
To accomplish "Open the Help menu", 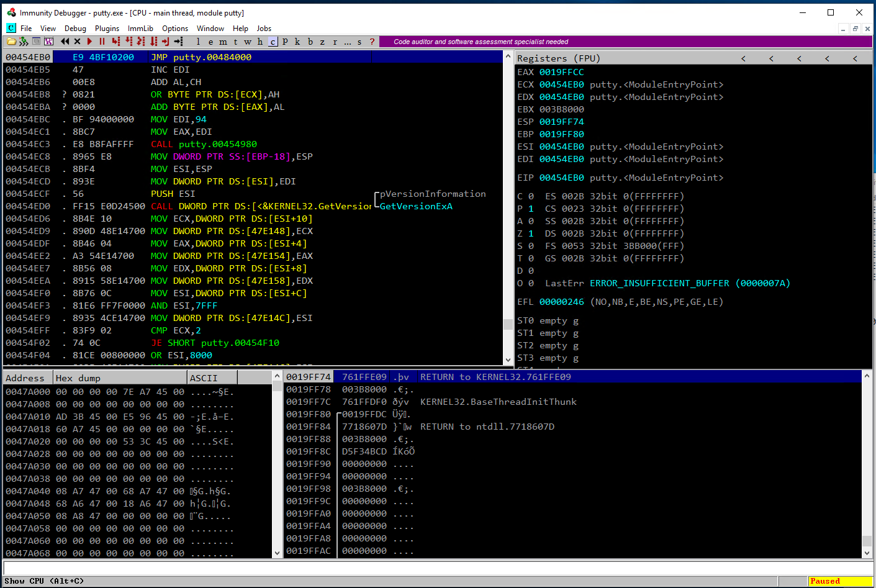I will point(240,29).
